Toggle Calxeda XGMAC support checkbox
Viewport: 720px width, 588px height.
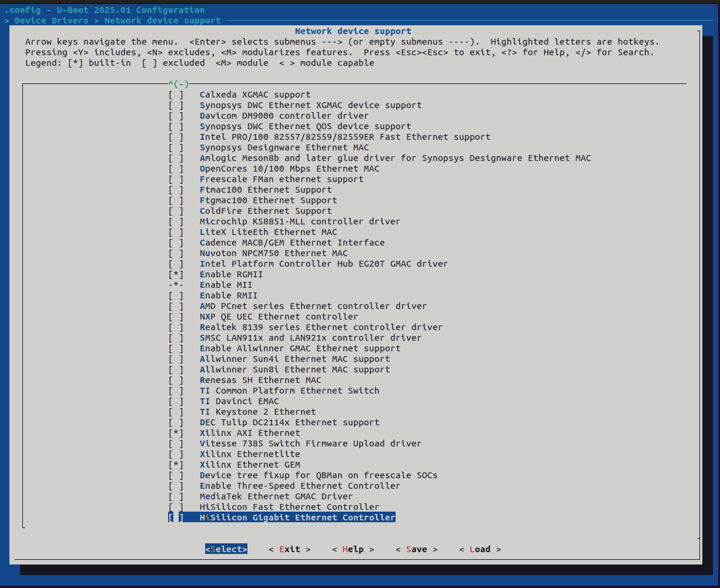click(x=176, y=95)
